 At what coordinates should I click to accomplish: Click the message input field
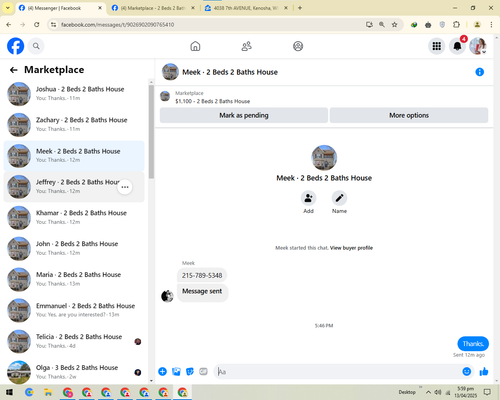click(338, 371)
